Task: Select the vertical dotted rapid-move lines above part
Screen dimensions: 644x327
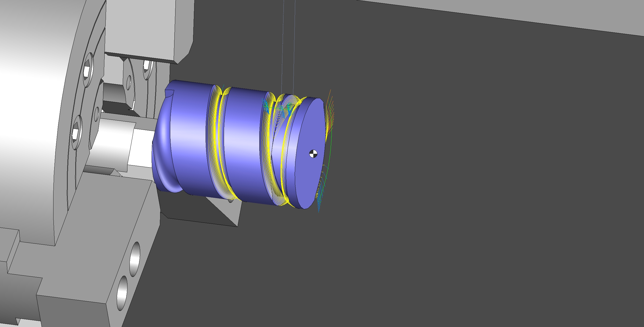Action: coord(288,47)
